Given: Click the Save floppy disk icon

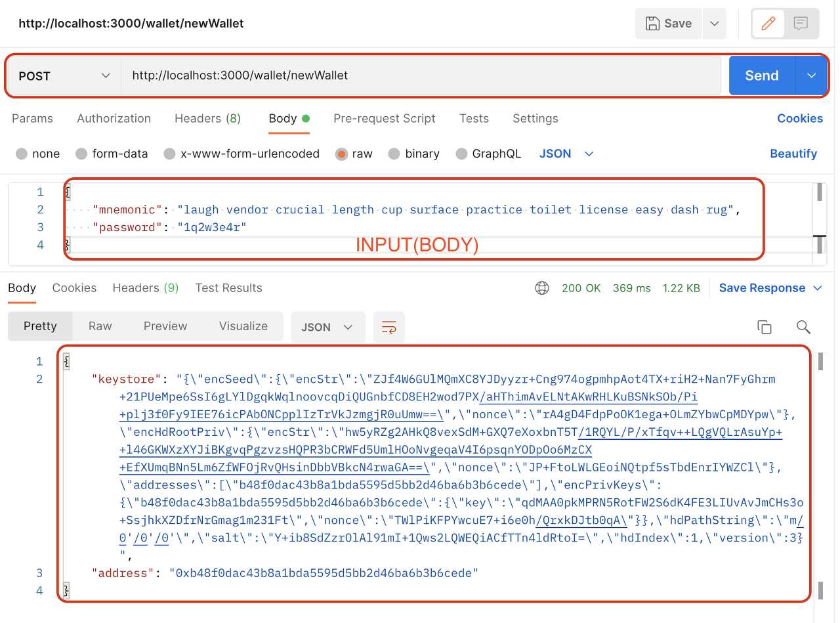Looking at the screenshot, I should click(652, 24).
